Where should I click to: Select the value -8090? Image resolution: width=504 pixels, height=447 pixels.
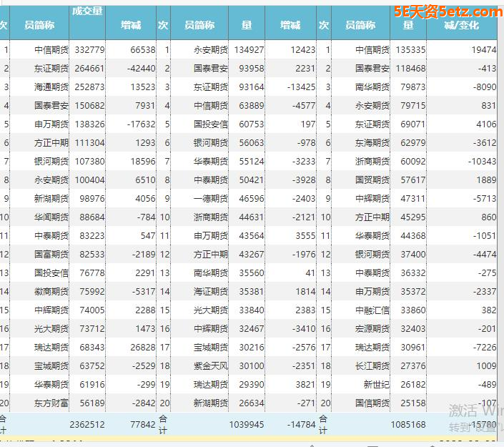point(485,87)
